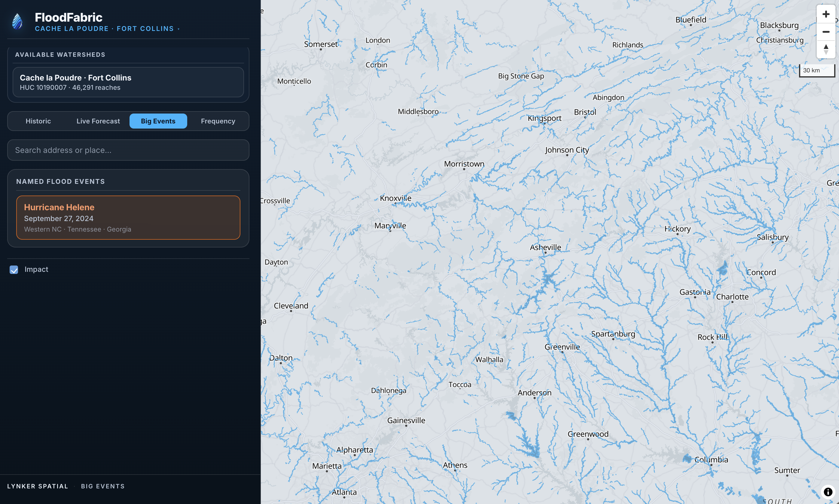This screenshot has height=504, width=839.
Task: Click the Greenwood city label
Action: tap(588, 434)
